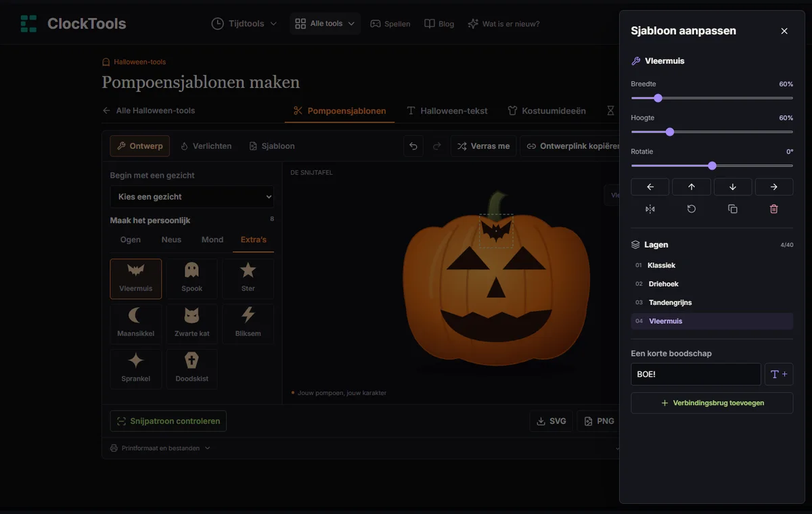
Task: Select the Tandengrijns layer
Action: click(712, 302)
